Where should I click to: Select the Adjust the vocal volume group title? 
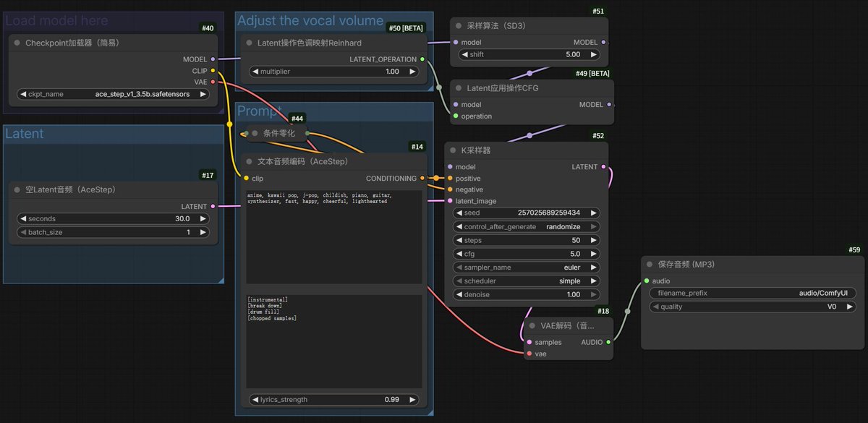310,20
